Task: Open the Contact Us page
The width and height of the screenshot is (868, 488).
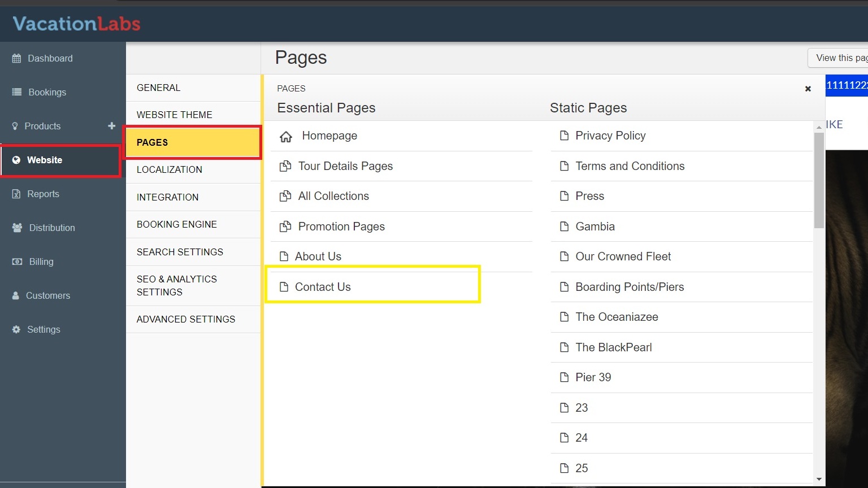Action: point(323,287)
